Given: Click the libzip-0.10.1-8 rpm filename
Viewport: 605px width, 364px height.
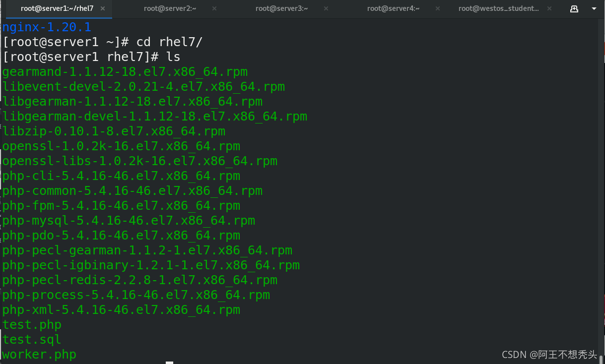Looking at the screenshot, I should (114, 131).
